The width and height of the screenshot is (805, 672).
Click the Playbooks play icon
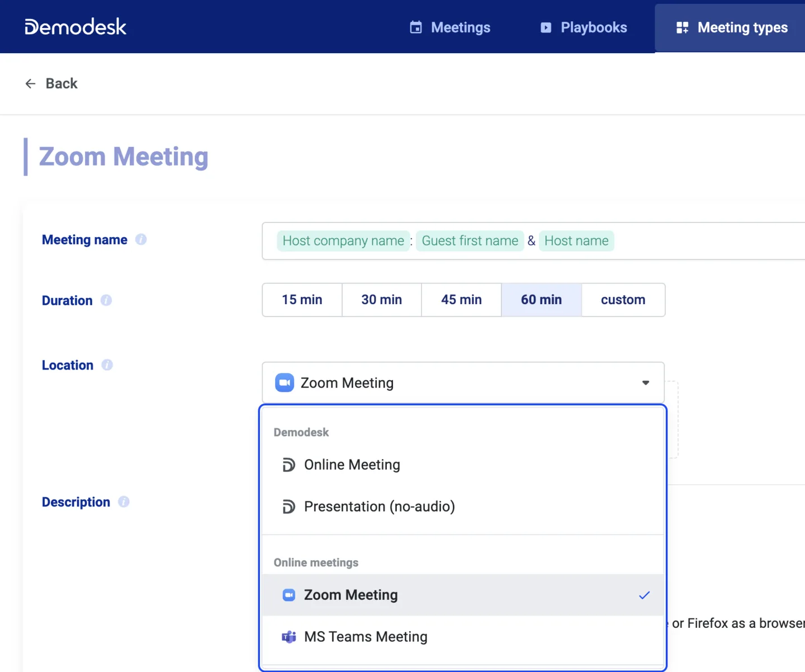pos(546,27)
